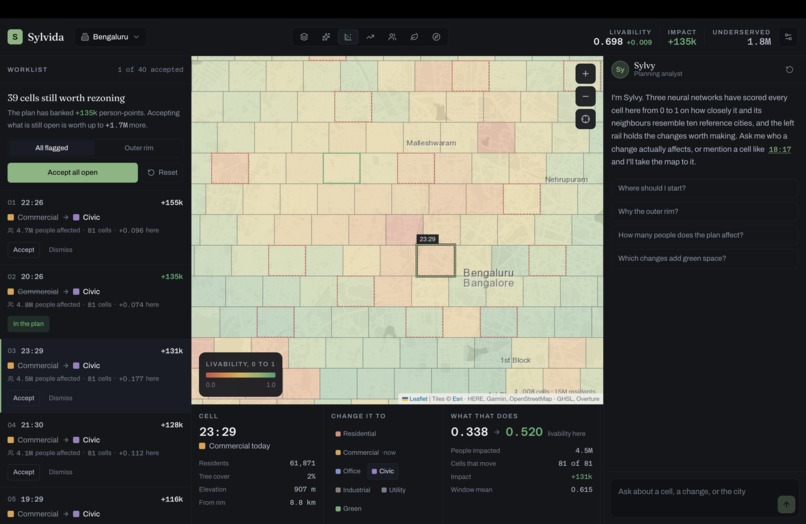Ask 'Which changes add green space?'

(704, 258)
